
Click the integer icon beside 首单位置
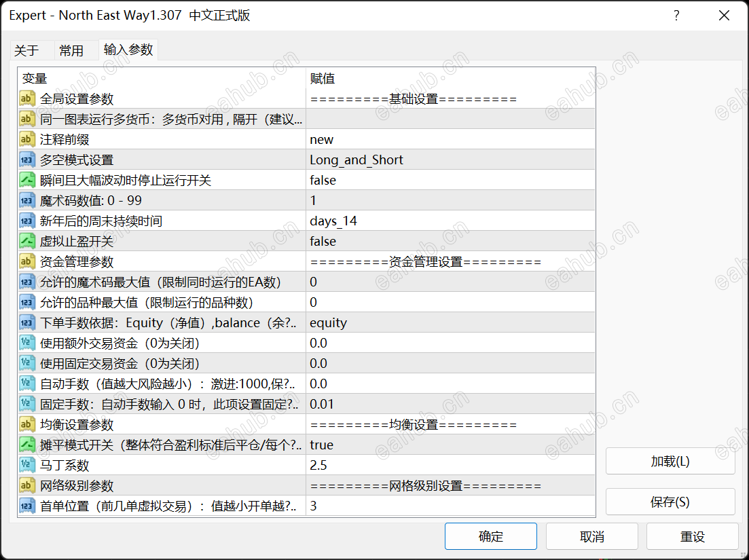(x=27, y=506)
